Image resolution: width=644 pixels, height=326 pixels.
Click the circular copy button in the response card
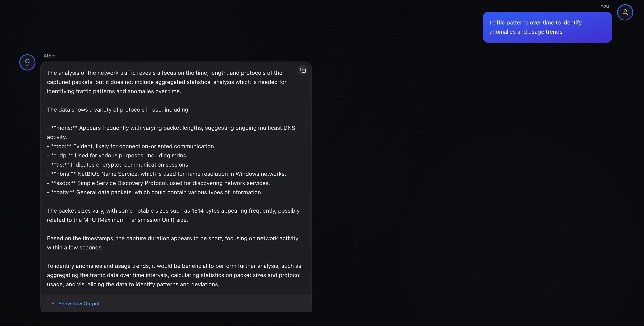click(303, 70)
